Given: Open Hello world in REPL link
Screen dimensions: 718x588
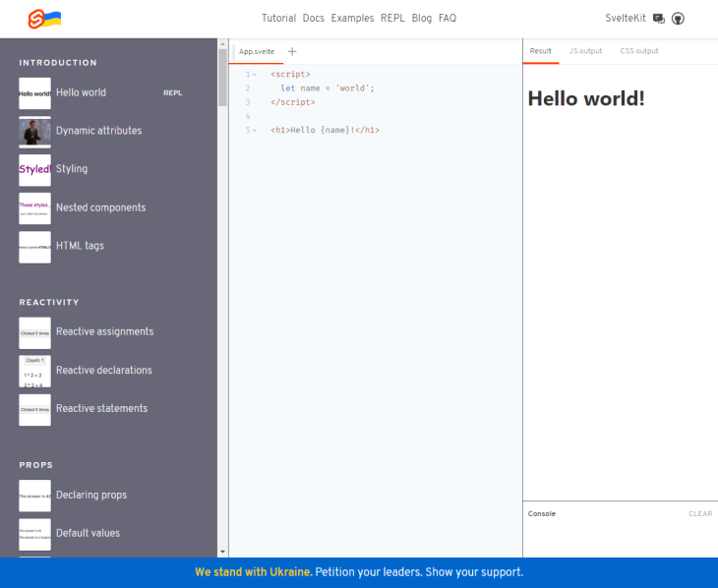Looking at the screenshot, I should (172, 93).
